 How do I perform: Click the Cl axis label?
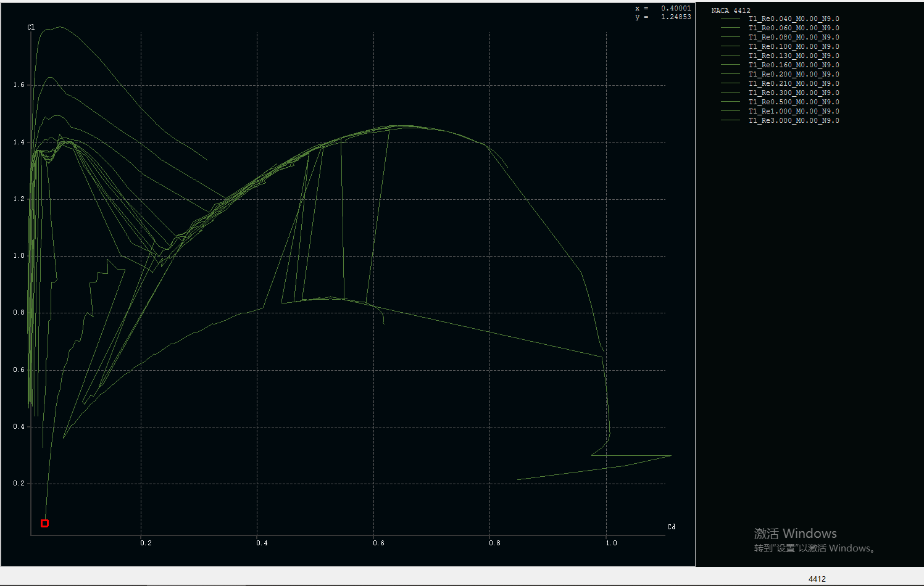(x=31, y=27)
